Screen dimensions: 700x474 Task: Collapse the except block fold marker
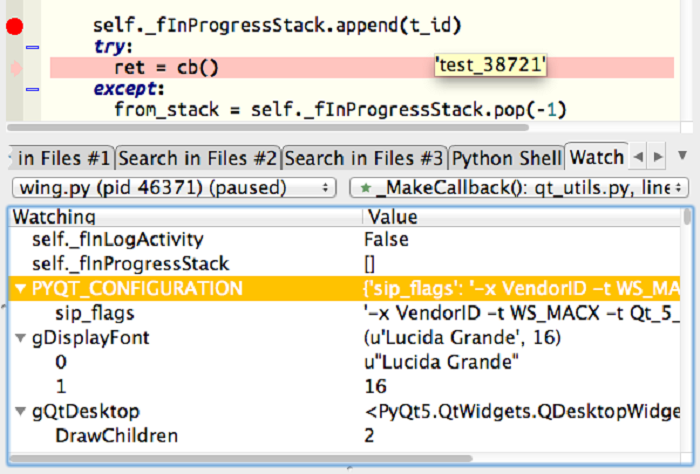32,90
